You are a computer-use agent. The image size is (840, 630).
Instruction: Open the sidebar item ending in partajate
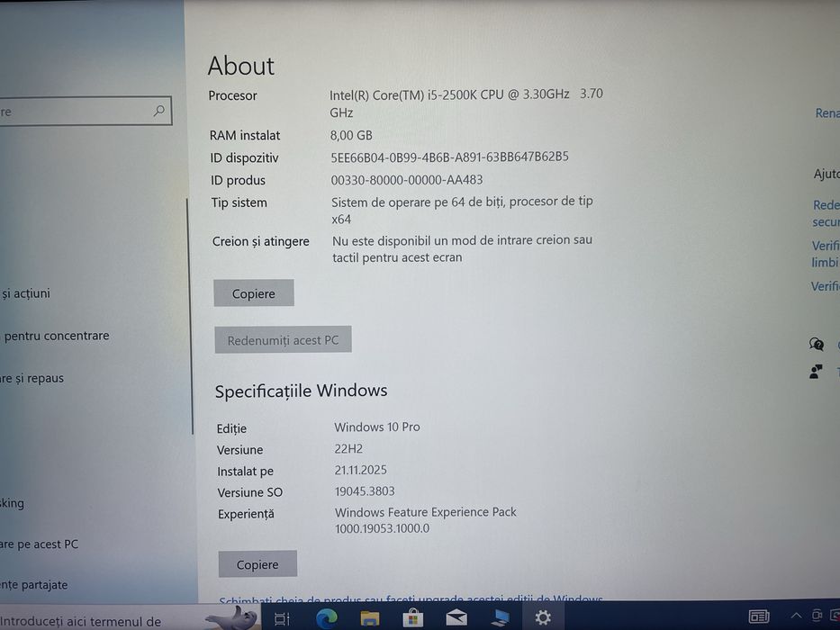[34, 585]
